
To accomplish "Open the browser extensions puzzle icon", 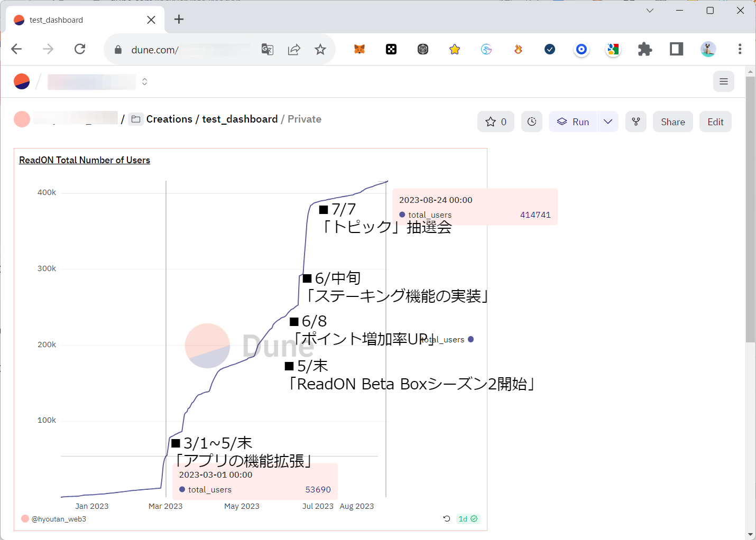I will 644,50.
